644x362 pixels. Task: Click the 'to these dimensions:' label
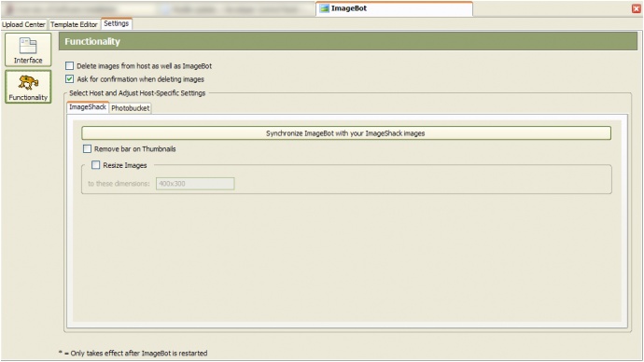tap(119, 184)
